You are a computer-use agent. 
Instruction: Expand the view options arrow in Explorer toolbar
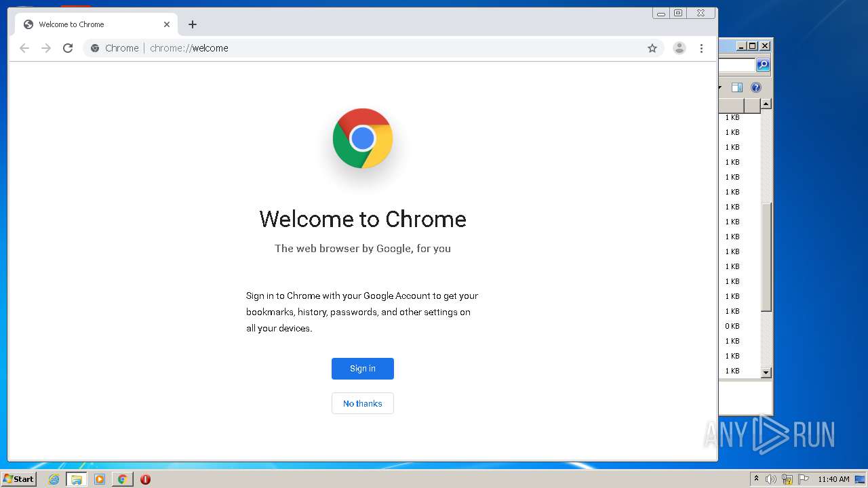[x=720, y=87]
